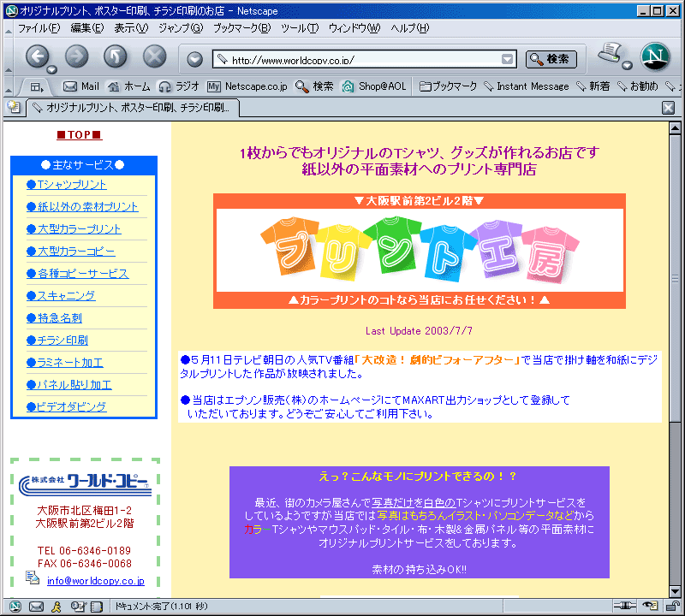Open the ファイル(F) menu
The height and width of the screenshot is (616, 685).
tap(39, 28)
